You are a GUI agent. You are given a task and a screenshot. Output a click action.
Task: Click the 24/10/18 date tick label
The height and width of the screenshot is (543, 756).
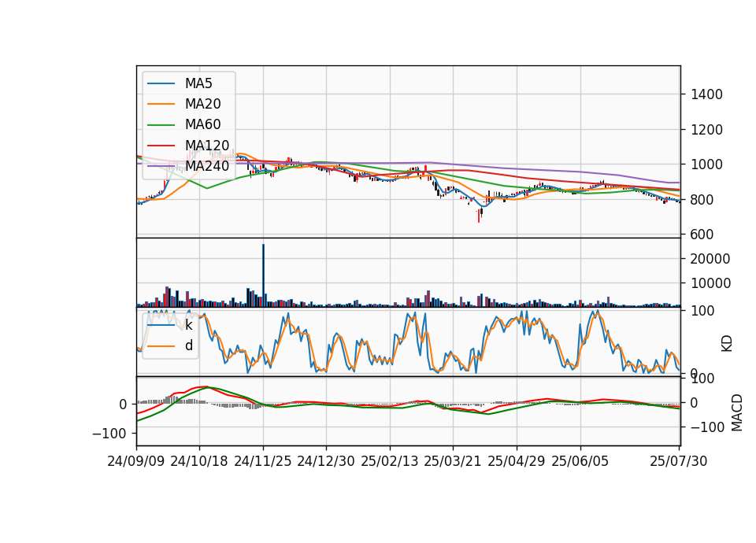point(199,461)
